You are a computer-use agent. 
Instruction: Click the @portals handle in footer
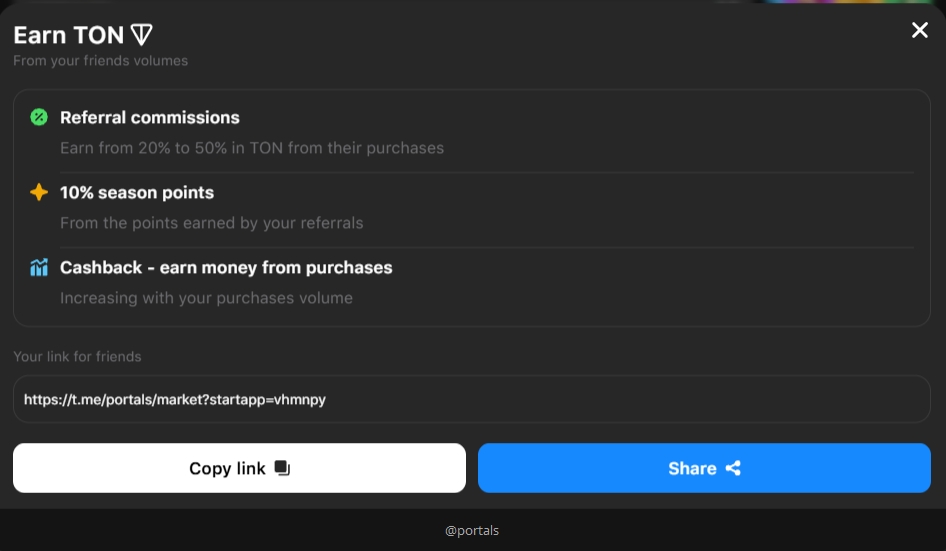(472, 530)
